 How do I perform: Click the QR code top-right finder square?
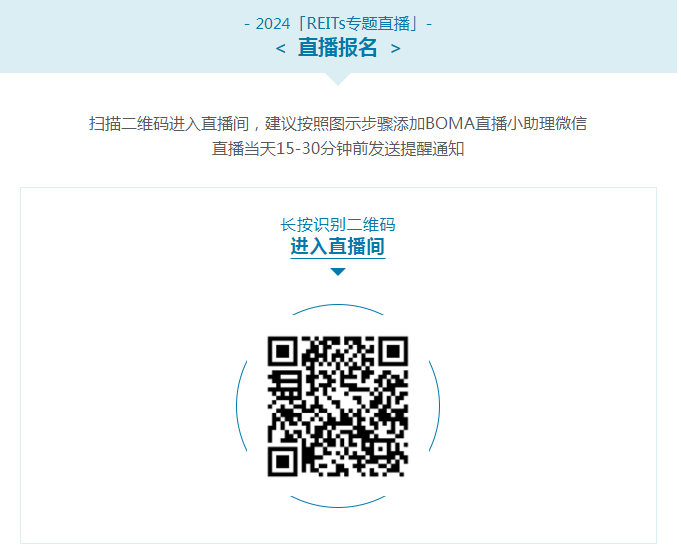(393, 351)
